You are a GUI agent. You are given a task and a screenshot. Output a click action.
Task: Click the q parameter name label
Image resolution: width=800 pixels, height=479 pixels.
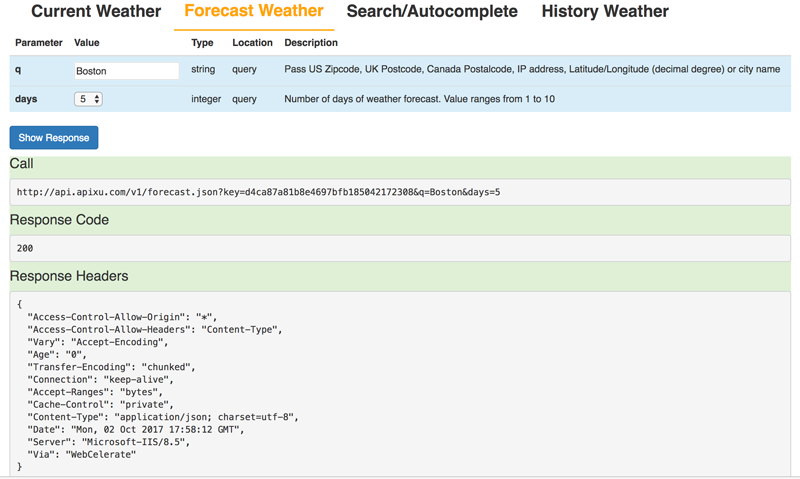(x=18, y=69)
